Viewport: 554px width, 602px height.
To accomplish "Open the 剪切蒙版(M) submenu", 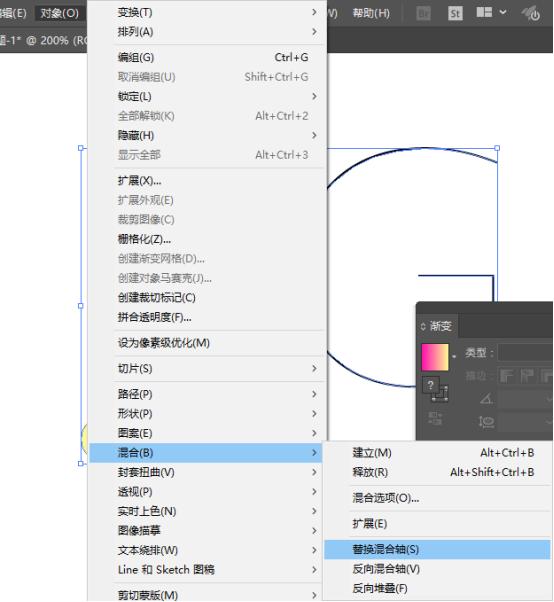I will tap(208, 595).
